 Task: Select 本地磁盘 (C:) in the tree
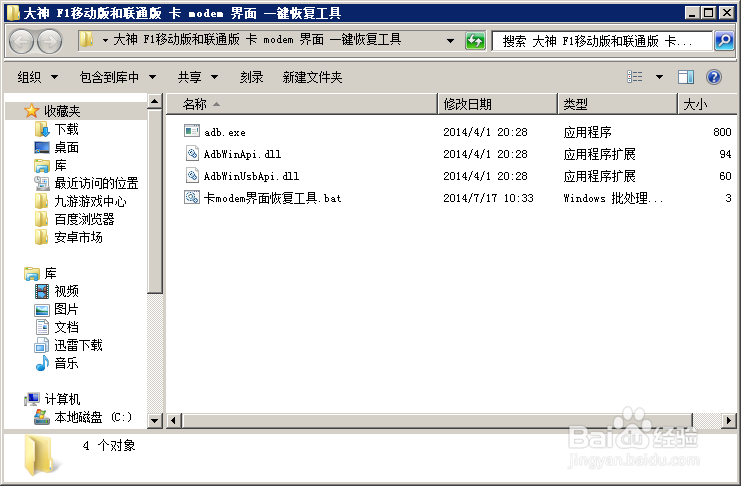[x=93, y=417]
